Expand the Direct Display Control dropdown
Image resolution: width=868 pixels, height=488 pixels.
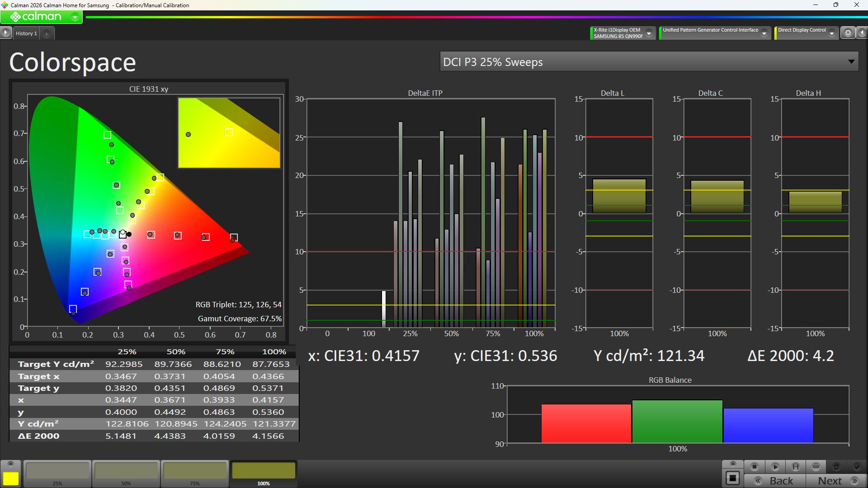point(806,33)
